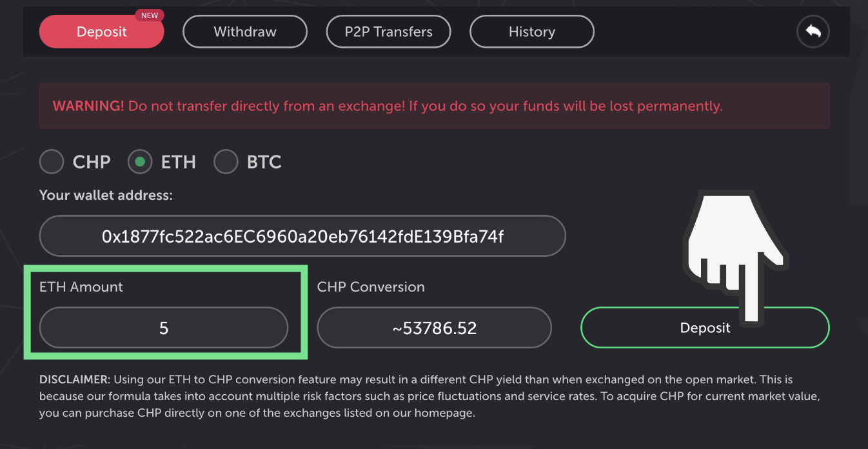The height and width of the screenshot is (449, 868).
Task: Select the CHP radio button
Action: click(52, 162)
